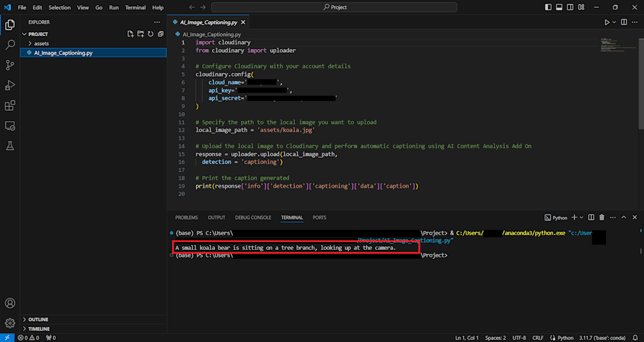This screenshot has height=342, width=644.
Task: Open run options dropdown arrow
Action: pyautogui.click(x=614, y=22)
